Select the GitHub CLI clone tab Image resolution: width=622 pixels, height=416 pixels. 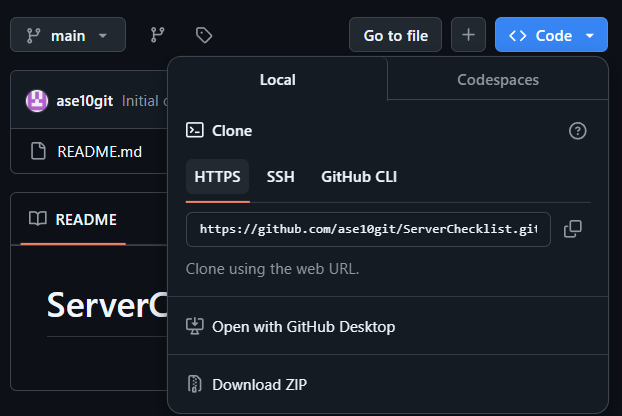coord(359,177)
